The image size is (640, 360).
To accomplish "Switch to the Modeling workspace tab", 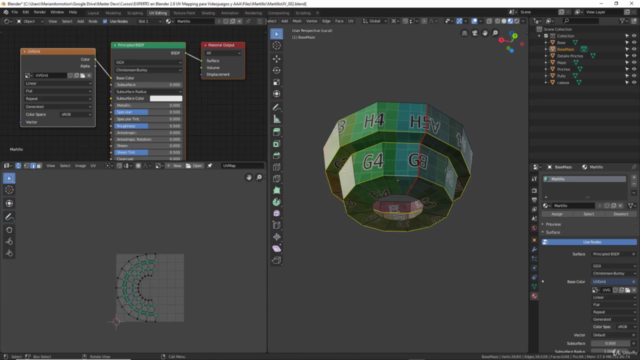I will coord(113,13).
